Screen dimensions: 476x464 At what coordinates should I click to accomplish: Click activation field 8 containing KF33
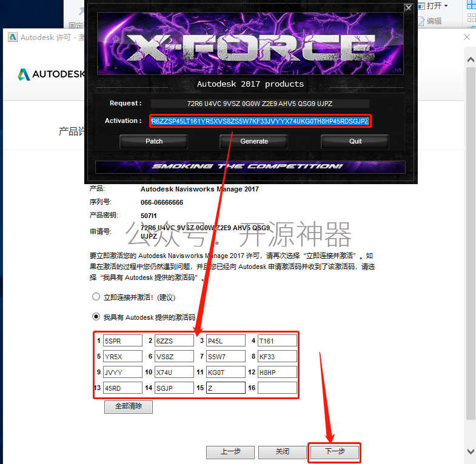point(277,356)
